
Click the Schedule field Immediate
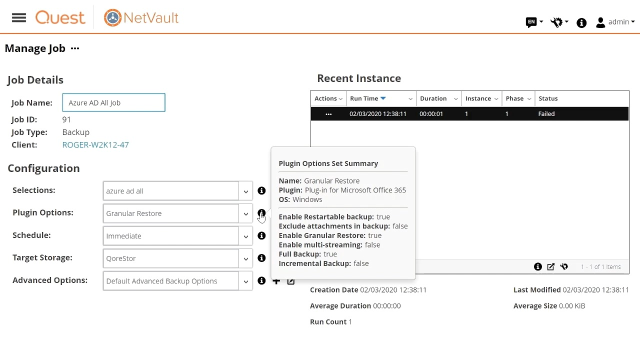[x=171, y=236]
